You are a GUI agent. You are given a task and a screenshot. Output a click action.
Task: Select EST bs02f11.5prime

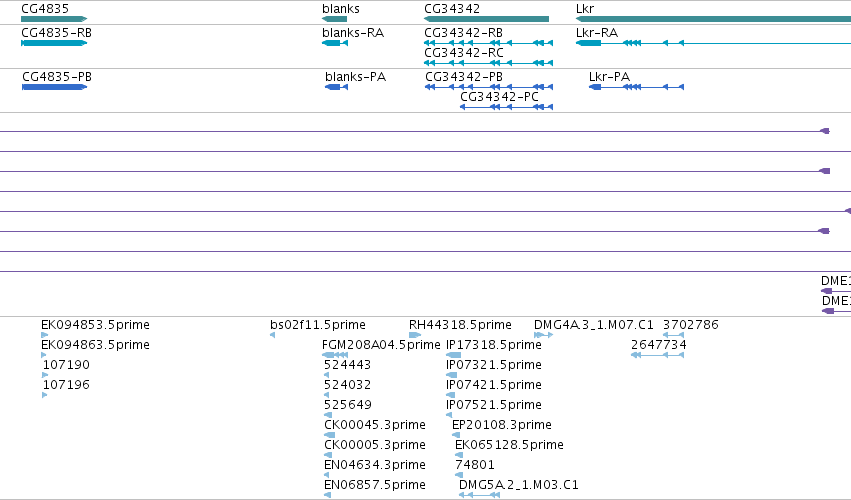click(x=317, y=325)
